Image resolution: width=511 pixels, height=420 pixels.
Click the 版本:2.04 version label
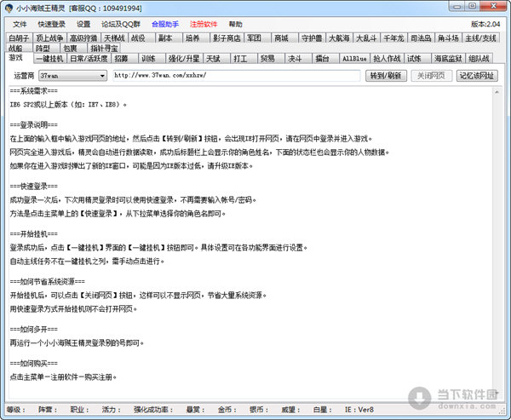pyautogui.click(x=485, y=24)
